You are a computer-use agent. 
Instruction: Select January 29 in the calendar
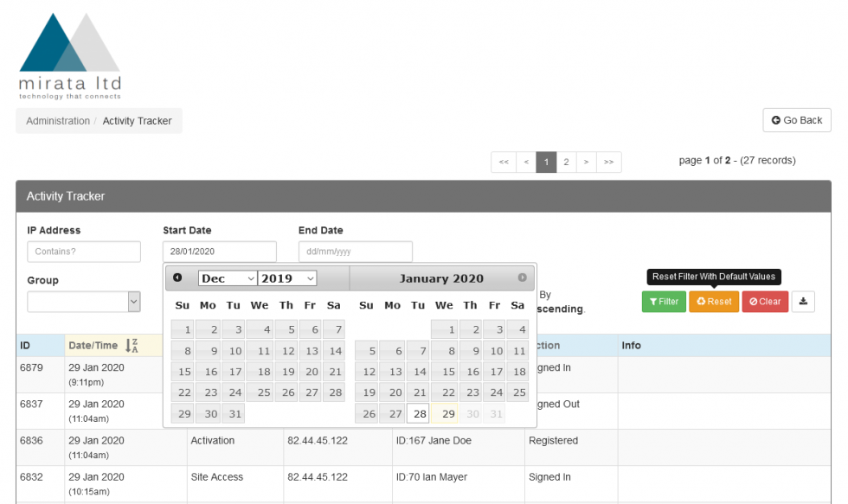[445, 414]
